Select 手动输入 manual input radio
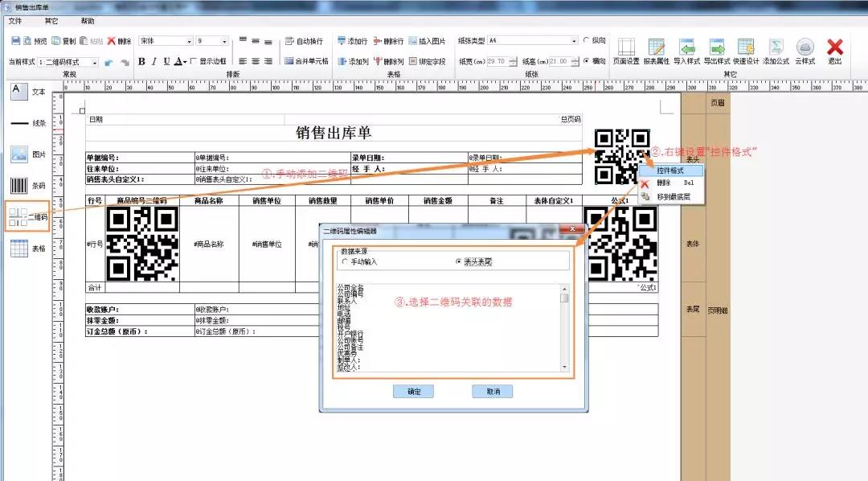This screenshot has width=868, height=481. (346, 261)
